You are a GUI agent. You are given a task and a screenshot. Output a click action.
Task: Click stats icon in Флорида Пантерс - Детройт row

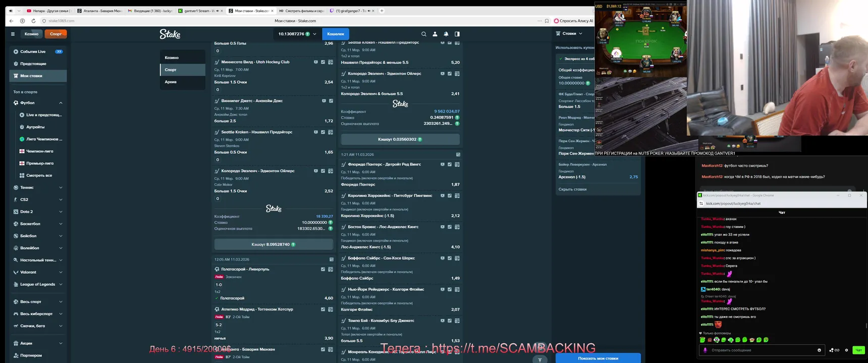[x=450, y=164]
